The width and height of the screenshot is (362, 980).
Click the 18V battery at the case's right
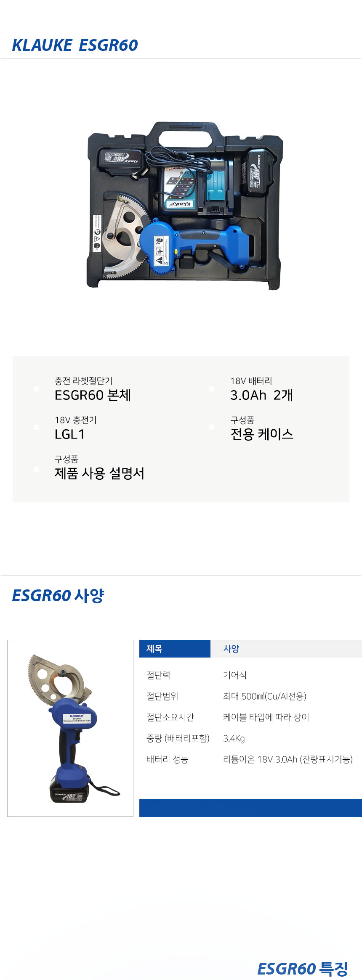(x=257, y=172)
